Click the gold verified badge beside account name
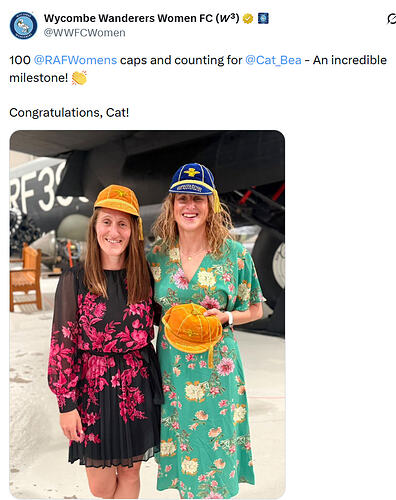This screenshot has width=396, height=500. pyautogui.click(x=248, y=18)
